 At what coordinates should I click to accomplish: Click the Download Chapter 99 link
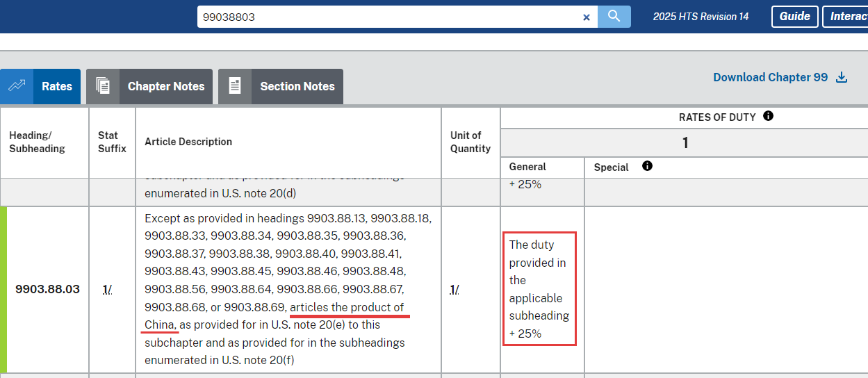770,77
